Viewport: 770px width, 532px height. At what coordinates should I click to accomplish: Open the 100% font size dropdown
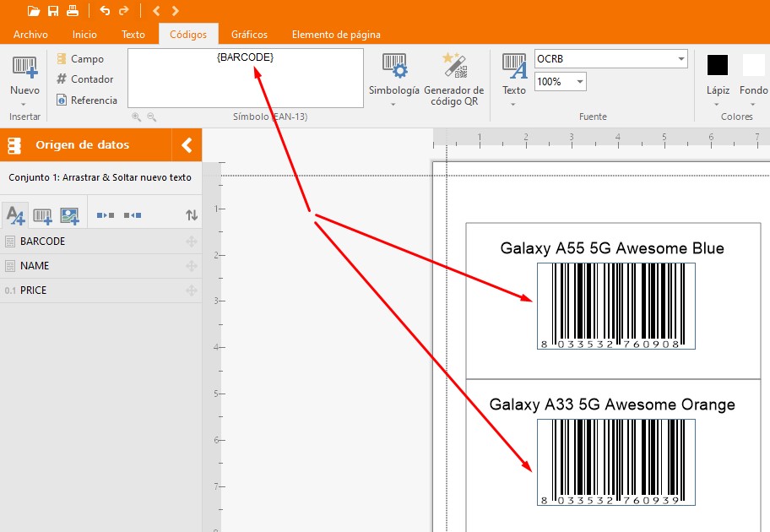pos(580,82)
